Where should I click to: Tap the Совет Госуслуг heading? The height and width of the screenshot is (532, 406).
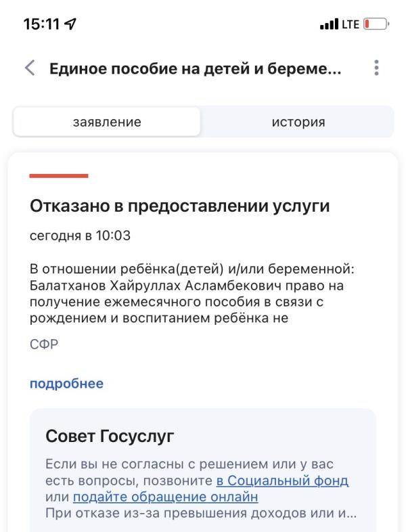point(110,437)
